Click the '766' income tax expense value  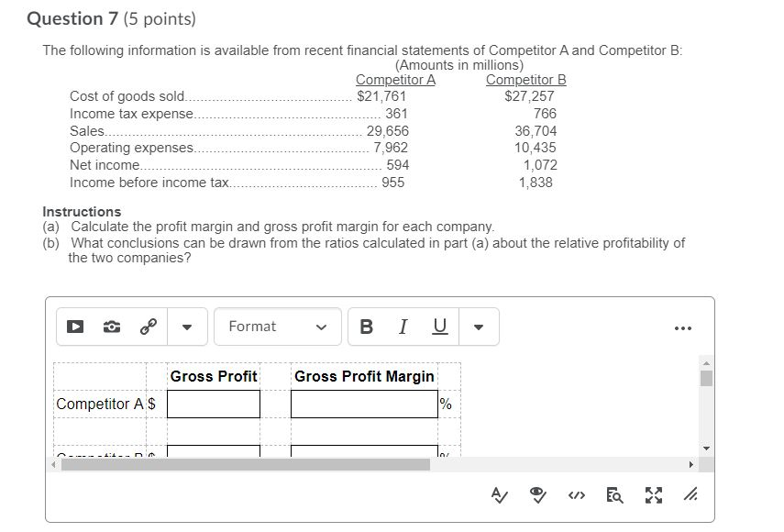pos(545,114)
